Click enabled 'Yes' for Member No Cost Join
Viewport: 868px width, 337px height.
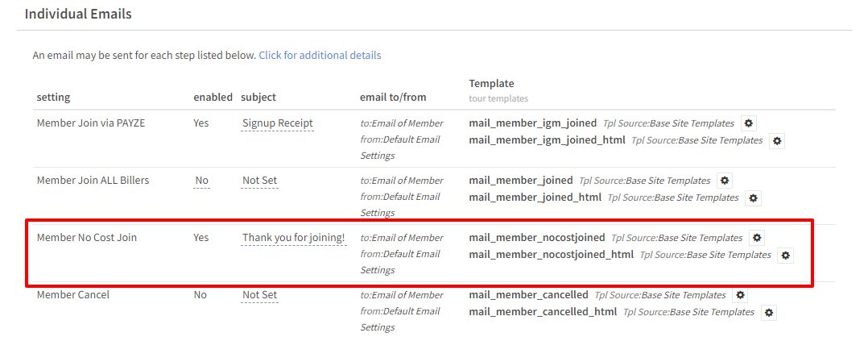coord(201,238)
